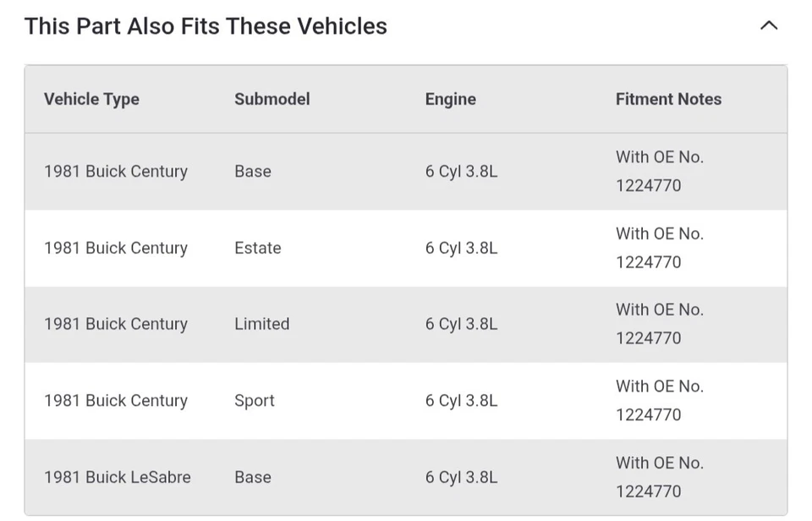Select the 1981 Buick Century Base row

[x=116, y=172]
